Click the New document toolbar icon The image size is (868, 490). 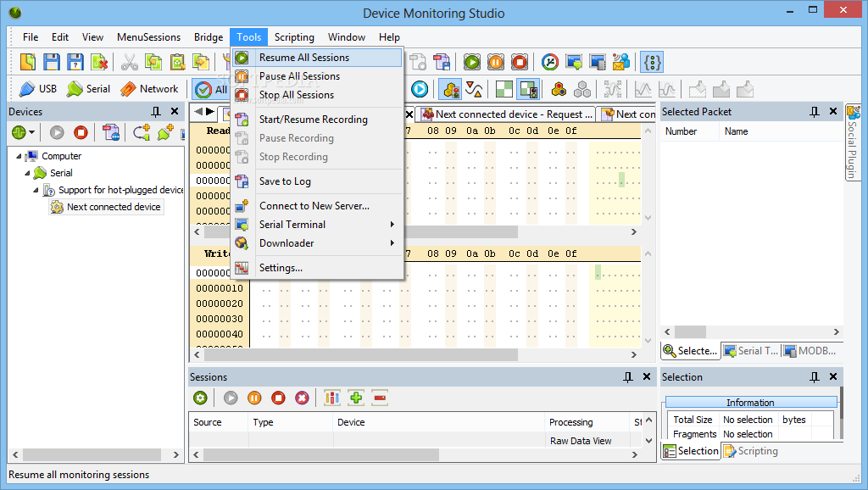pyautogui.click(x=28, y=62)
